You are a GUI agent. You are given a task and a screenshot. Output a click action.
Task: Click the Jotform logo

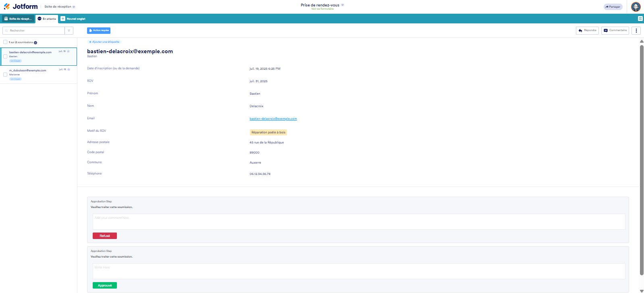21,6
